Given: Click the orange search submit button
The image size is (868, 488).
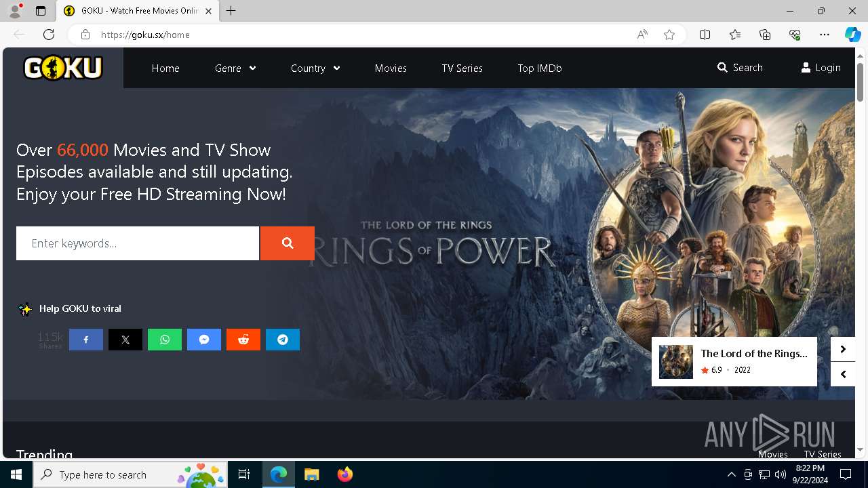Looking at the screenshot, I should click(x=288, y=243).
